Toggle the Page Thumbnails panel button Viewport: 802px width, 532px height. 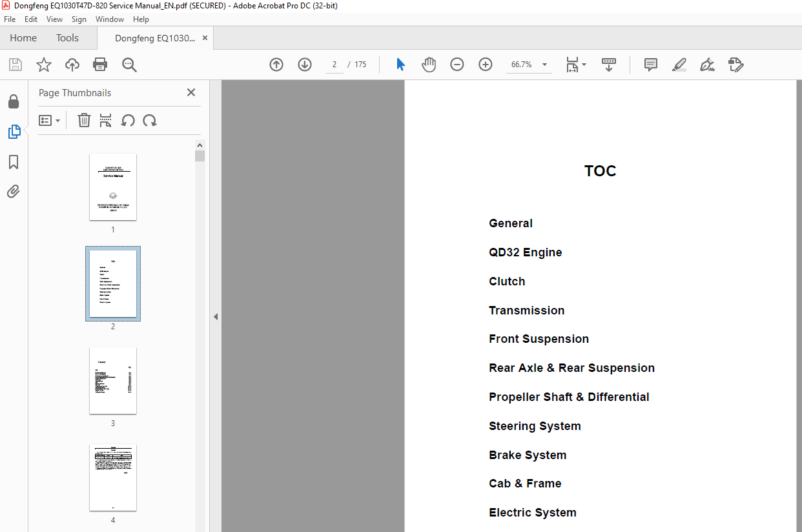point(14,132)
